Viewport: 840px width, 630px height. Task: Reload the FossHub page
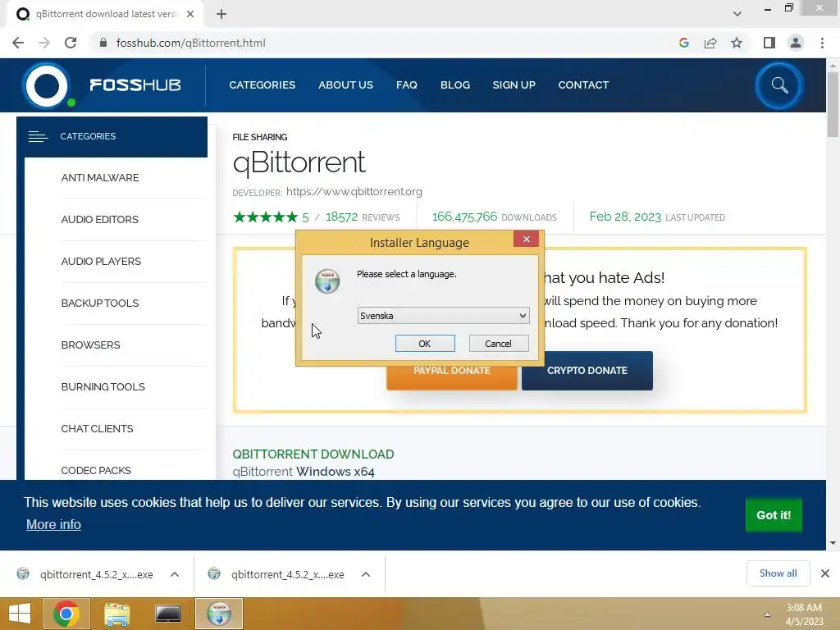tap(71, 43)
